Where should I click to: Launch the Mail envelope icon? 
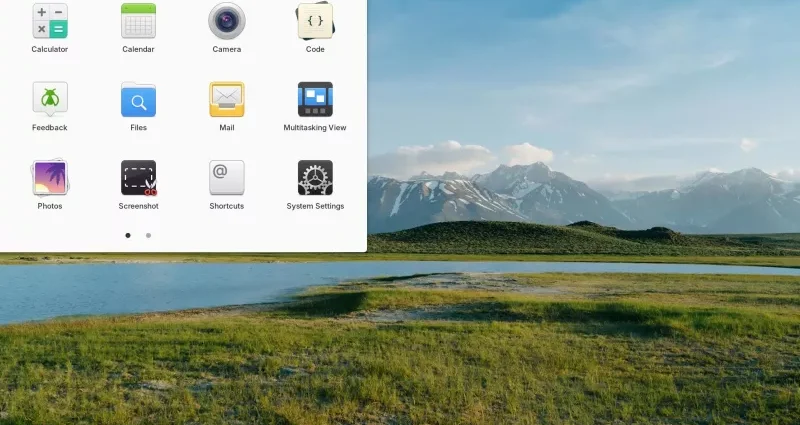tap(226, 100)
